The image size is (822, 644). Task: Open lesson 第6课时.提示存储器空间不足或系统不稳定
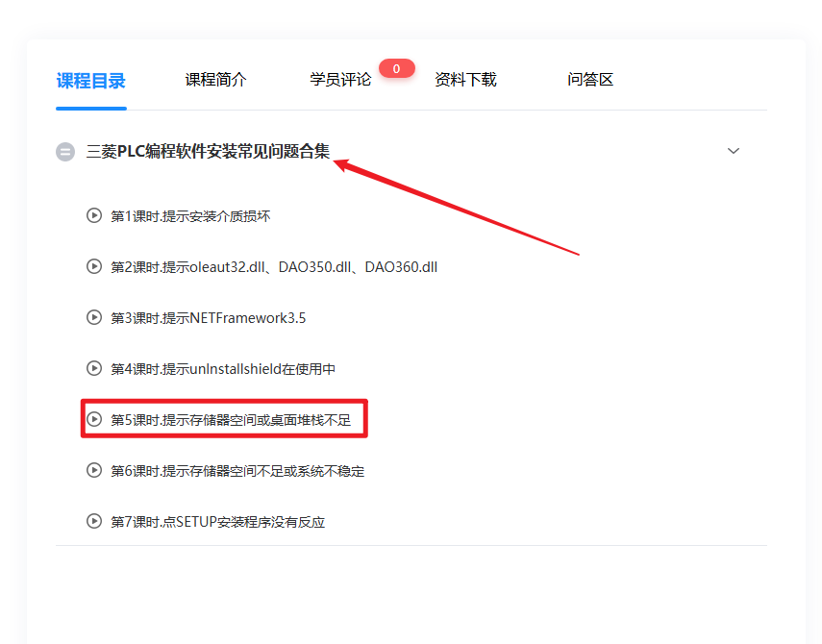pos(237,471)
